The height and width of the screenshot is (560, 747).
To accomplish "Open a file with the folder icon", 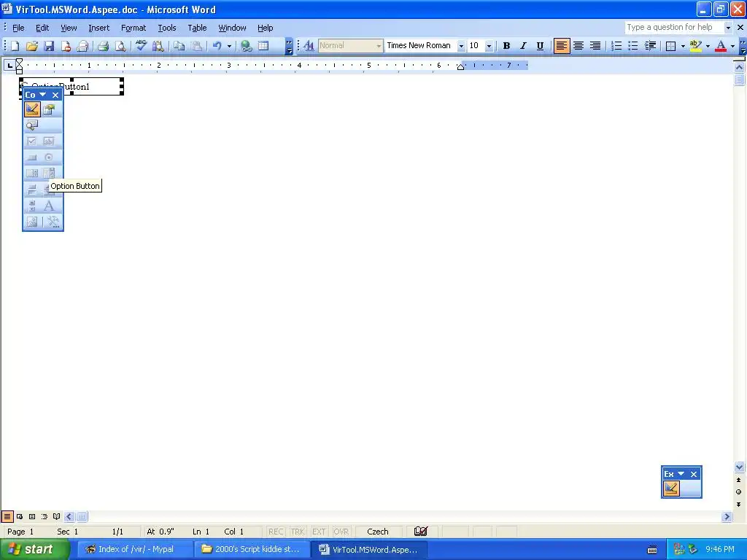I will tap(32, 46).
